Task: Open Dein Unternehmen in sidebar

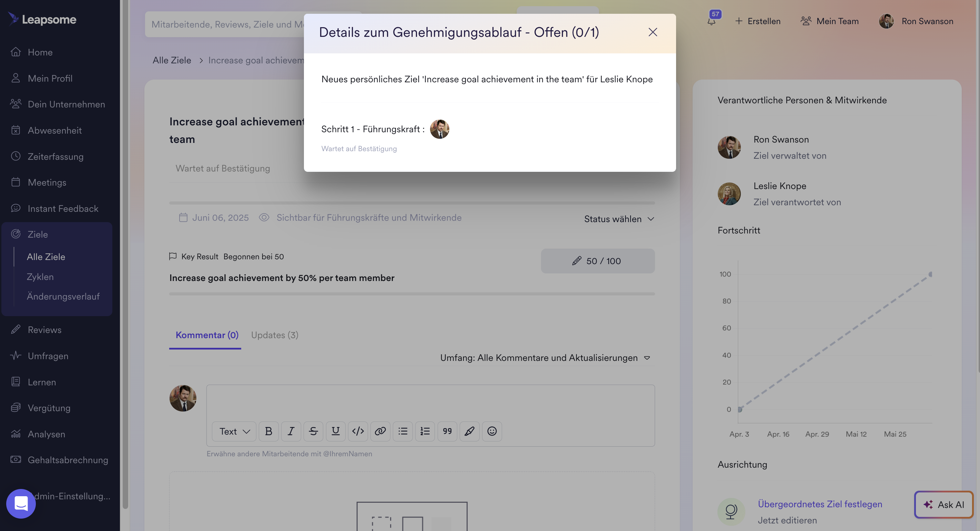Action: point(57,104)
